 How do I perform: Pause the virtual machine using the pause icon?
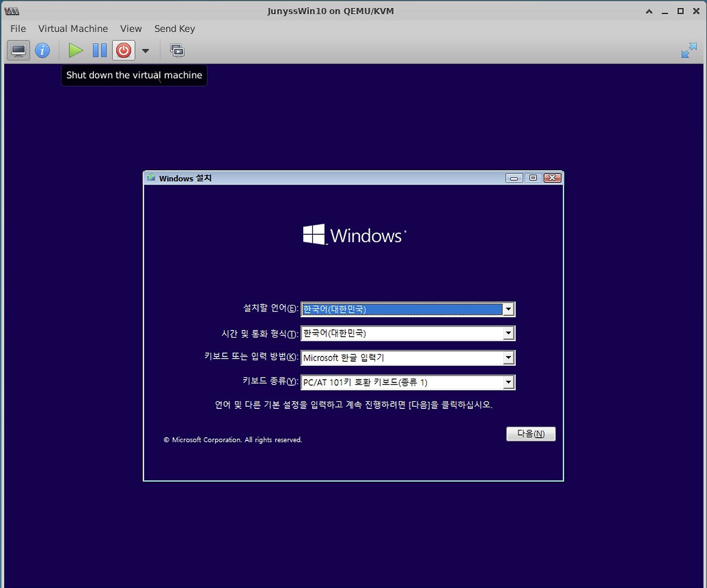coord(99,50)
